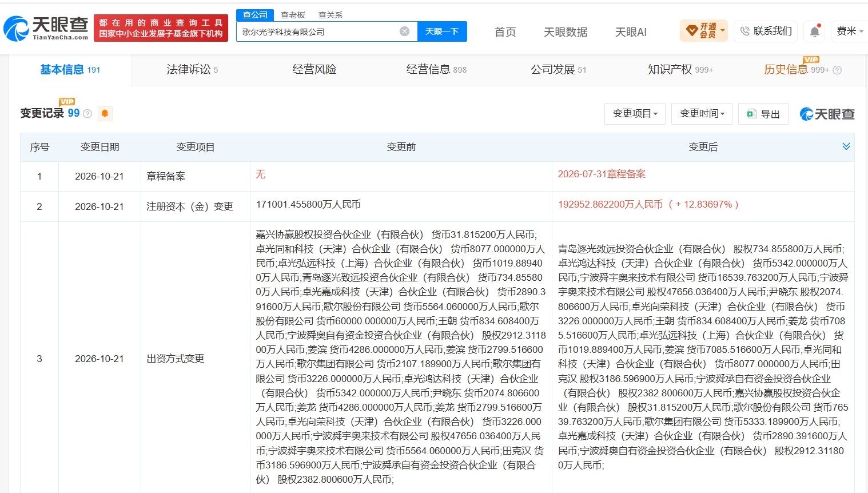Go to 首页 in the top navigation

pos(505,32)
